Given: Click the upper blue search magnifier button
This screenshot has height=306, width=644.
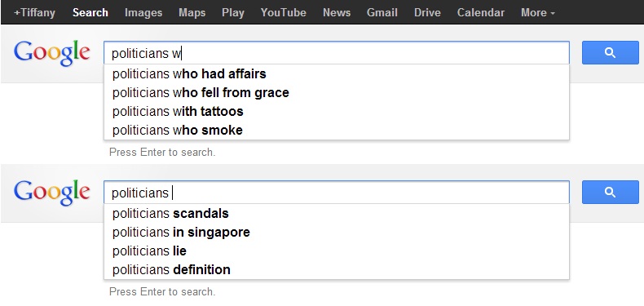Looking at the screenshot, I should coord(610,53).
